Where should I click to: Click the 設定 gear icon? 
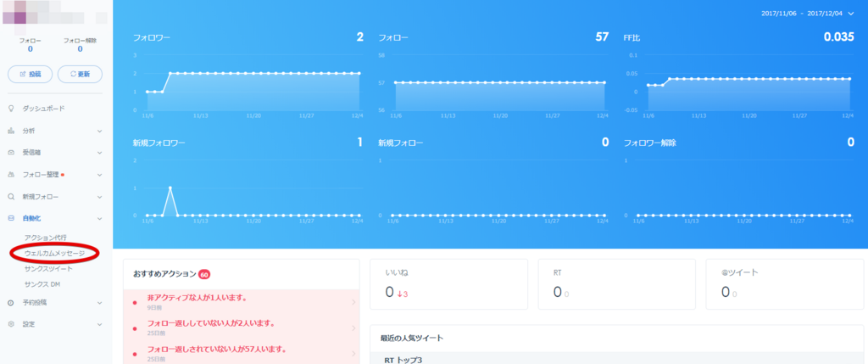coord(11,324)
